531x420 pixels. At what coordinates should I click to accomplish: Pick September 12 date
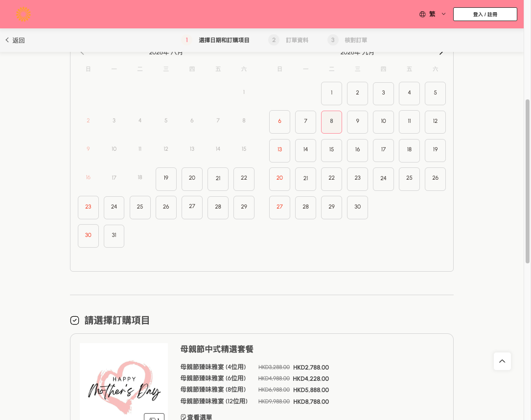pos(435,122)
